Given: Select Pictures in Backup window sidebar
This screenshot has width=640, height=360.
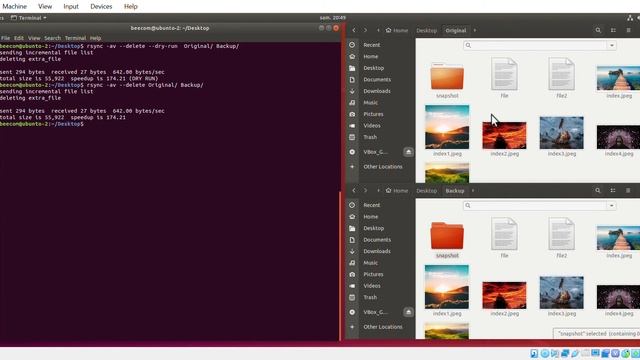Looking at the screenshot, I should (373, 274).
